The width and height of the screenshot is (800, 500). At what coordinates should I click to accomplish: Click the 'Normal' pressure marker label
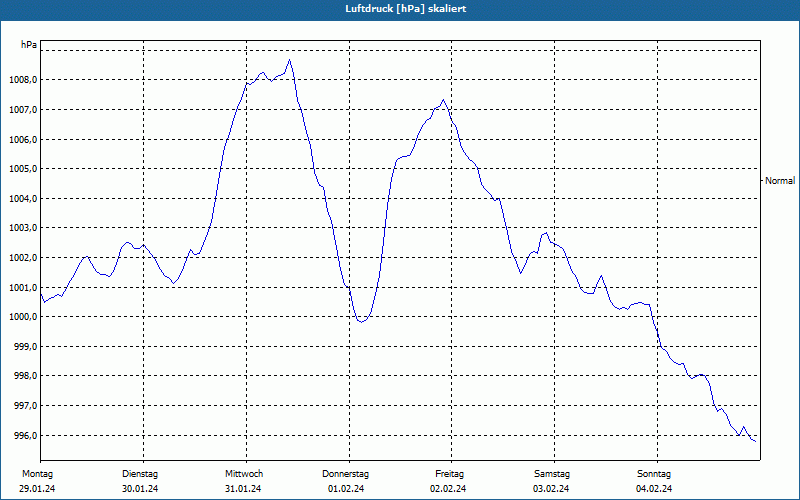[x=780, y=181]
